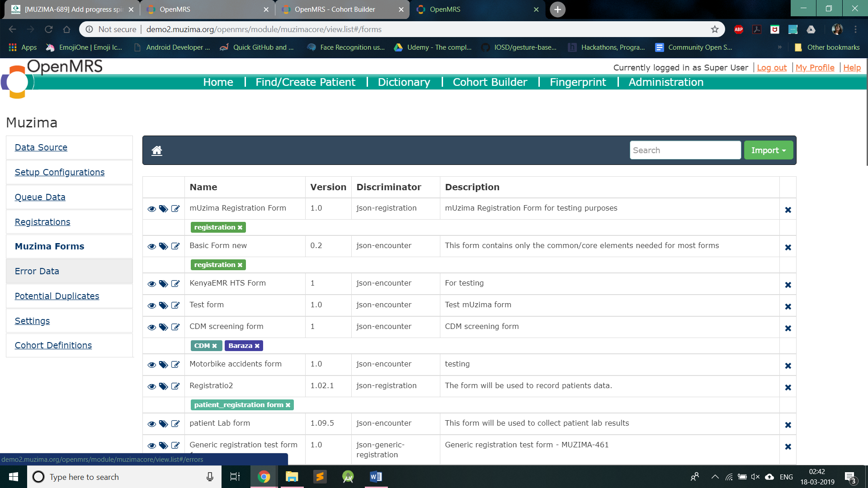Edit Registratio2 form
Viewport: 868px width, 488px height.
pyautogui.click(x=175, y=386)
